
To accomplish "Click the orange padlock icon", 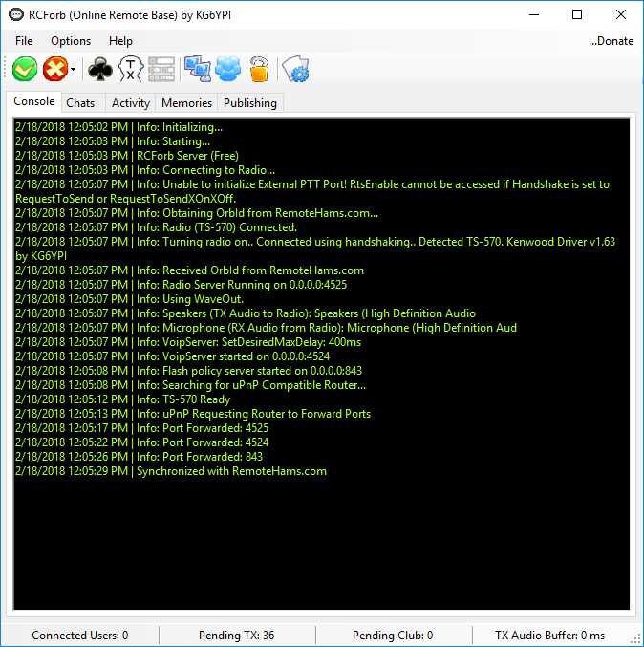I will pos(259,69).
